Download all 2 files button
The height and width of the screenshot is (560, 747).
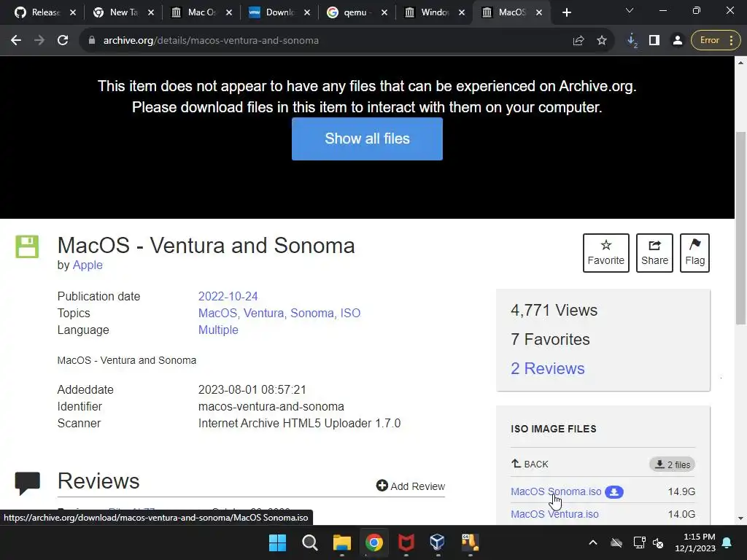(x=672, y=464)
